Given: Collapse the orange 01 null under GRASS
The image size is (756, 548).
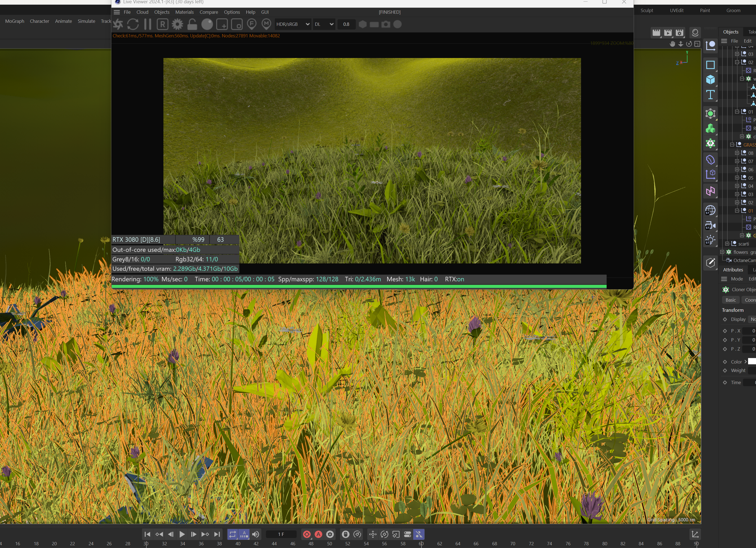Looking at the screenshot, I should [737, 211].
